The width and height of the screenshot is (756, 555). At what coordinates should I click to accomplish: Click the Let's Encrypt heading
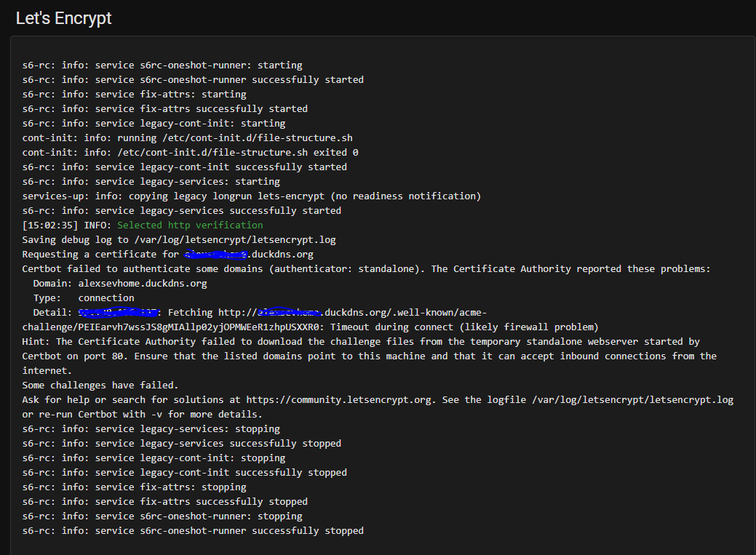coord(63,18)
